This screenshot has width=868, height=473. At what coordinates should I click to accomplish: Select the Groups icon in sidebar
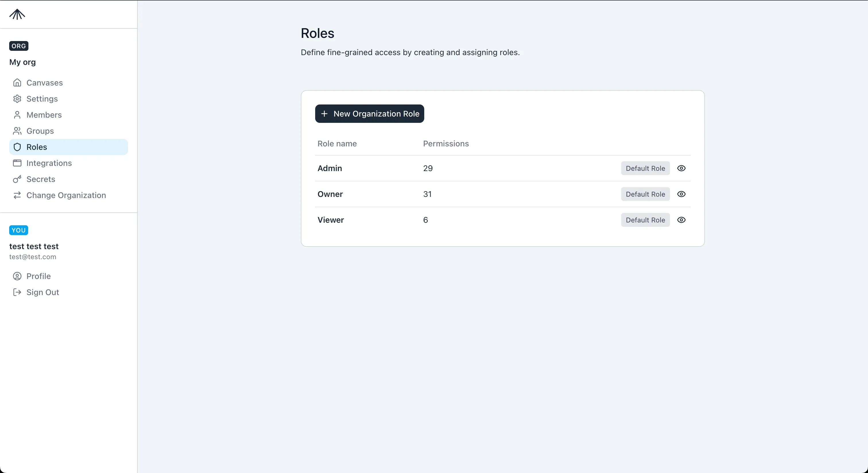[x=17, y=131]
